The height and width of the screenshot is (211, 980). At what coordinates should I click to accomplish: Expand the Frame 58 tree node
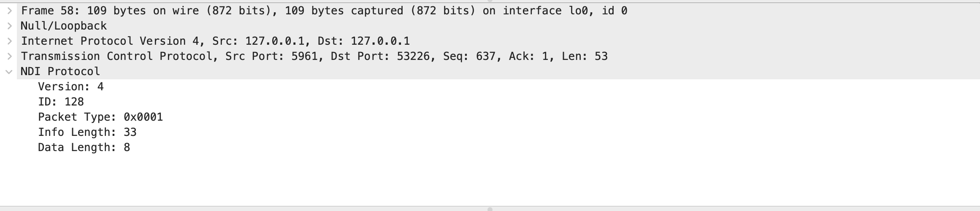point(9,11)
